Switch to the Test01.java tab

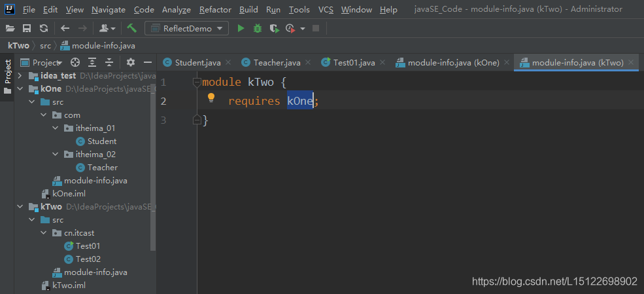(354, 62)
